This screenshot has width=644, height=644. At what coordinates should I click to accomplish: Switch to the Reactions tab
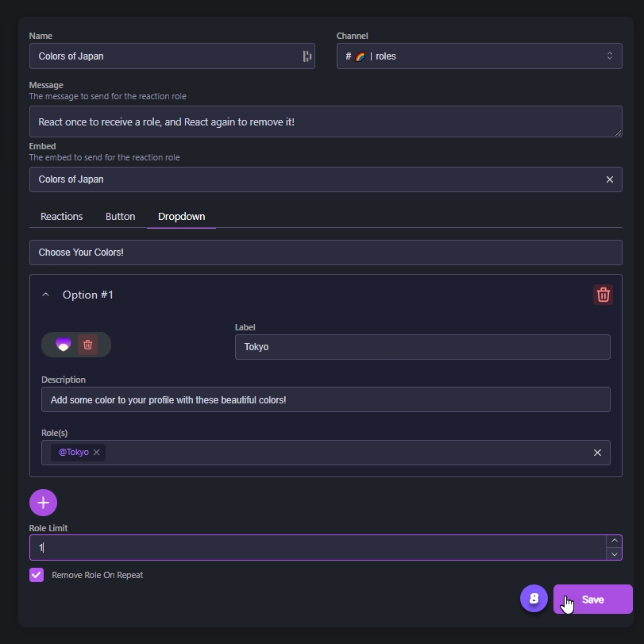coord(62,217)
